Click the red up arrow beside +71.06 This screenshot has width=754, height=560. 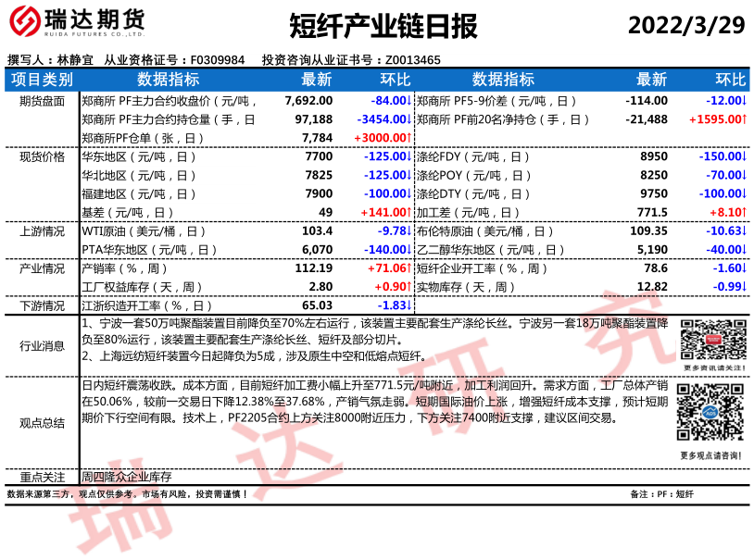[x=408, y=268]
